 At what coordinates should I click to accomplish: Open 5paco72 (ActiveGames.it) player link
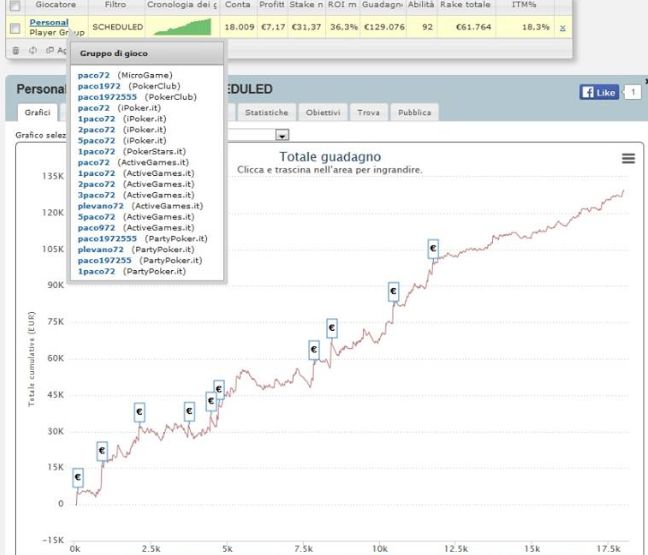pos(96,217)
